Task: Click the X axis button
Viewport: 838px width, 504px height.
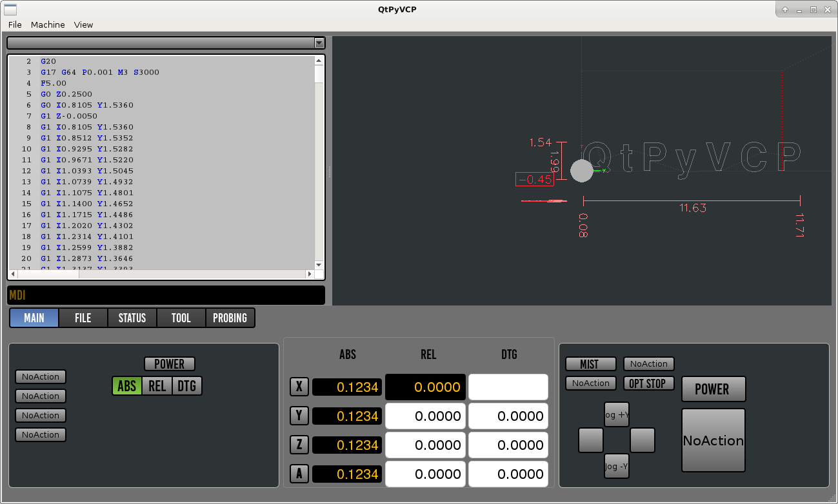Action: point(299,387)
